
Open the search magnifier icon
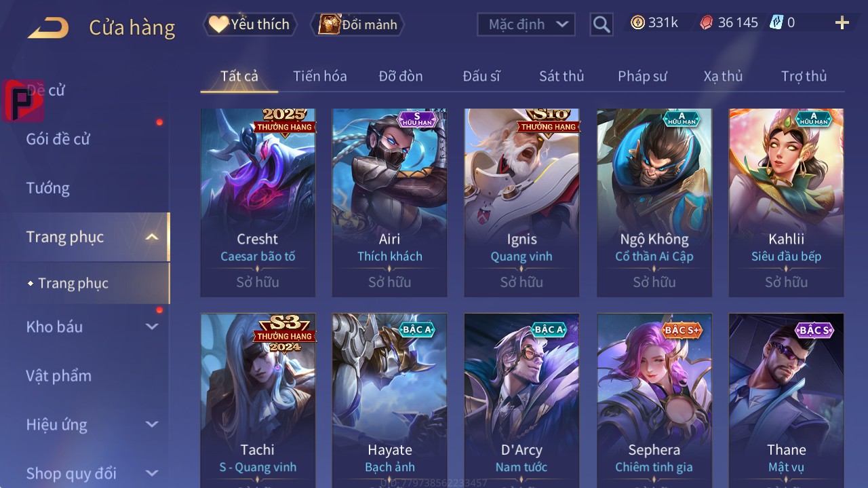601,24
